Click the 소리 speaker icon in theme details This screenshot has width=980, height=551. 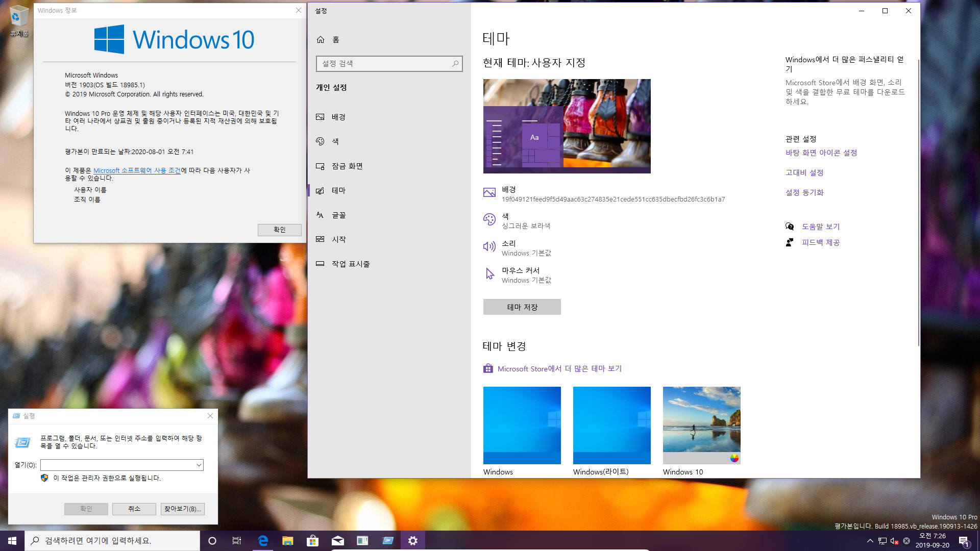489,247
